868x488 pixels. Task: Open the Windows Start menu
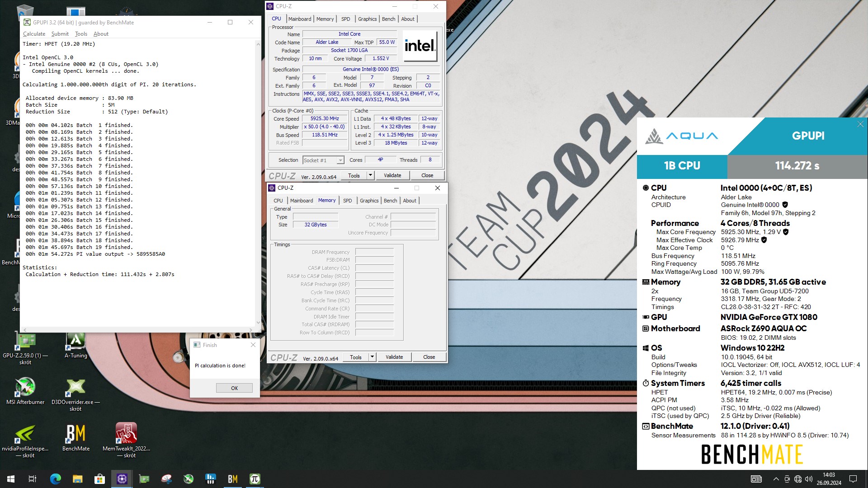point(11,479)
